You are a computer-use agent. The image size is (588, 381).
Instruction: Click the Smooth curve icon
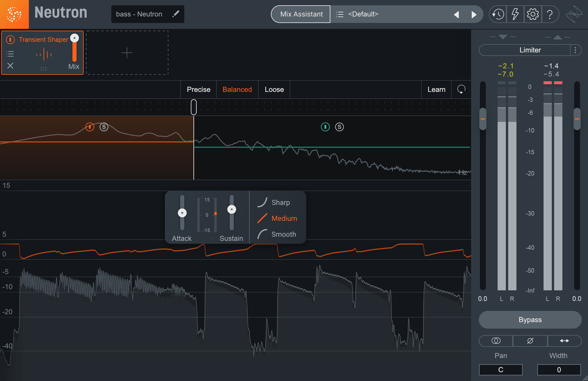click(262, 234)
